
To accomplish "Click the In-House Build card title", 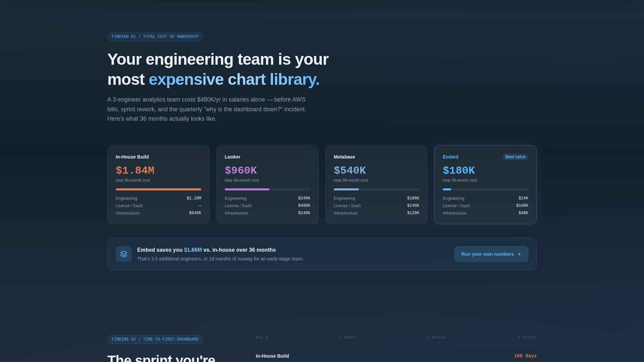I will coord(132,157).
